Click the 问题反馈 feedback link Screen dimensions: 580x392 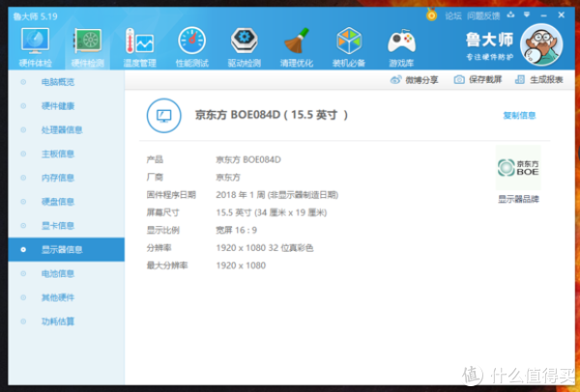pos(483,15)
